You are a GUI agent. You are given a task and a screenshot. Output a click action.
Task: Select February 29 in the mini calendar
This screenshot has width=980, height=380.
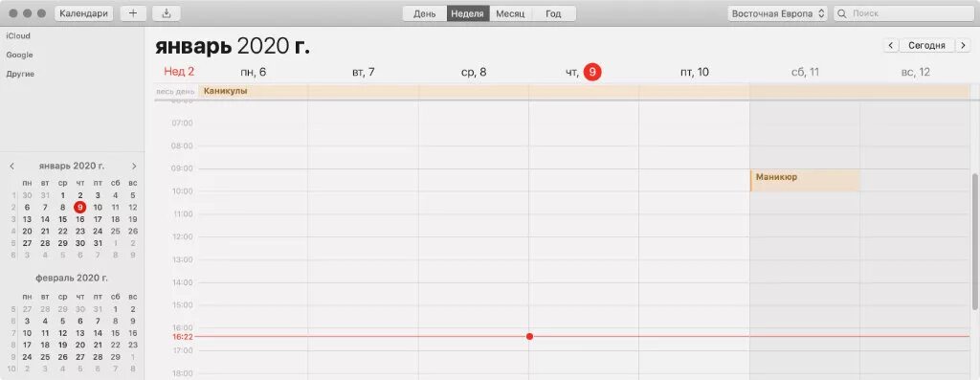click(115, 357)
